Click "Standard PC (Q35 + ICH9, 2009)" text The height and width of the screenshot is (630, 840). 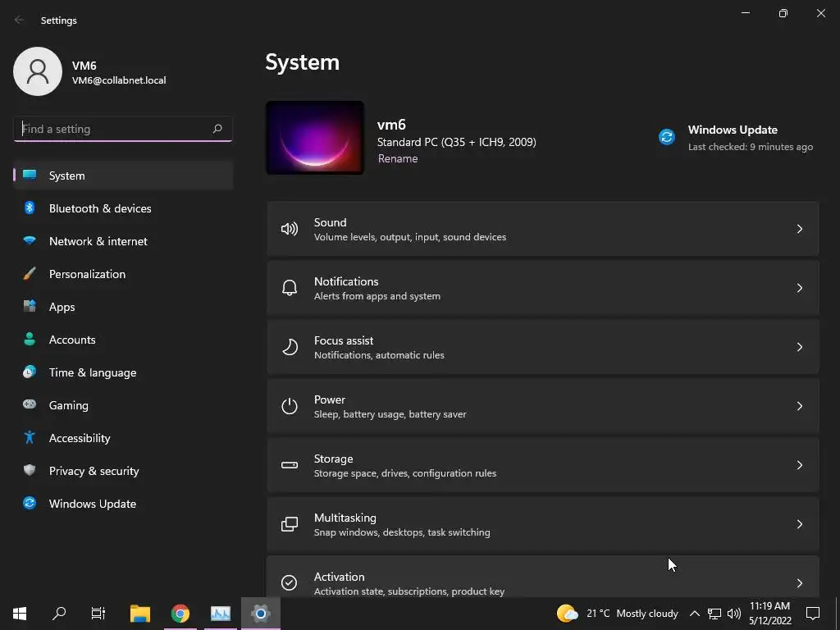pos(456,142)
